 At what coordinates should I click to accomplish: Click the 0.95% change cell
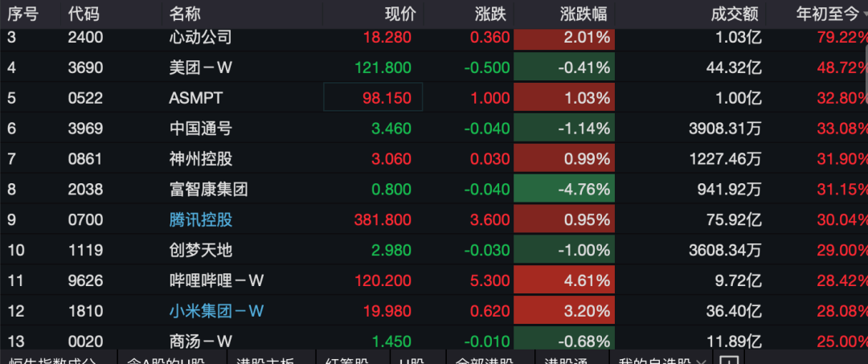(x=564, y=219)
